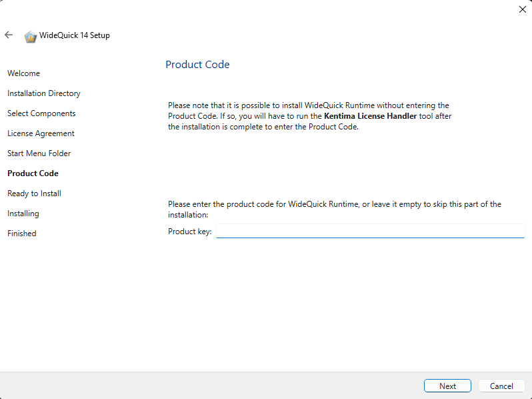
Task: Close the setup window
Action: (523, 9)
